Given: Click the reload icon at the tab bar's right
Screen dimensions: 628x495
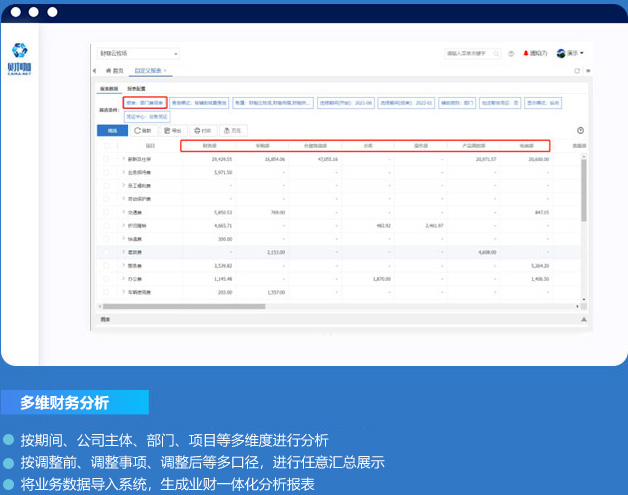Looking at the screenshot, I should 577,70.
